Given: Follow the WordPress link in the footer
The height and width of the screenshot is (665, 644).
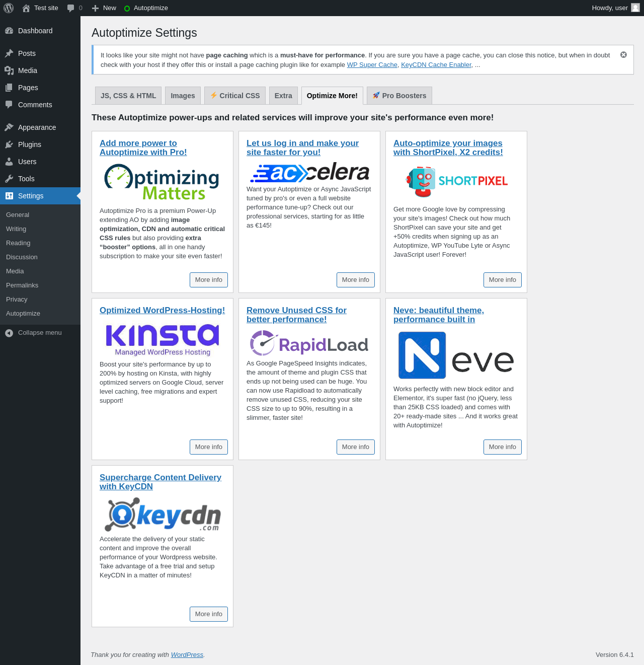Looking at the screenshot, I should pos(187,655).
